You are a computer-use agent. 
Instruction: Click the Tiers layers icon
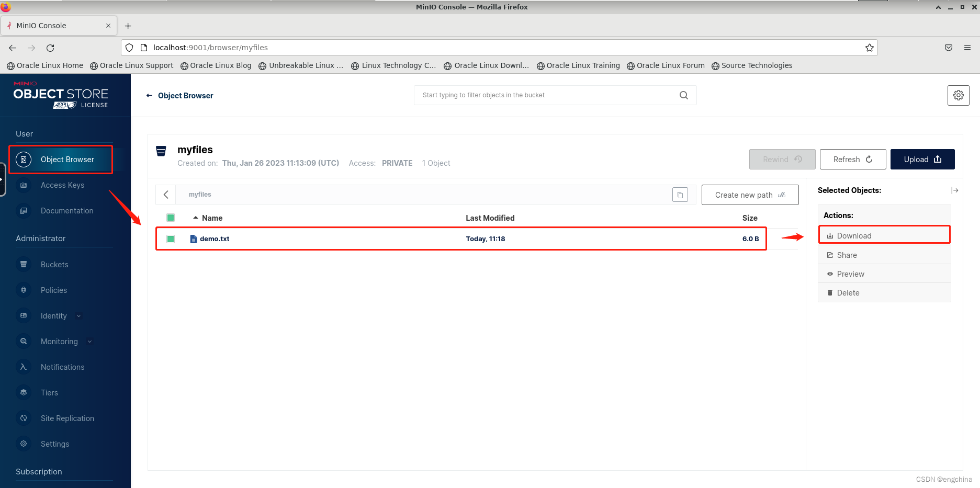pyautogui.click(x=24, y=393)
